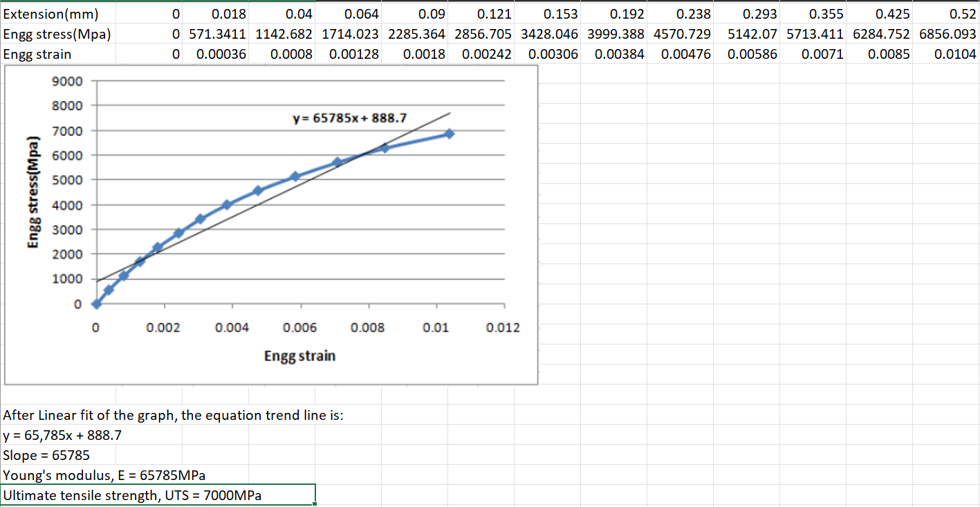
Task: Select the Ultimate tensile strength UTS cell
Action: point(158,495)
